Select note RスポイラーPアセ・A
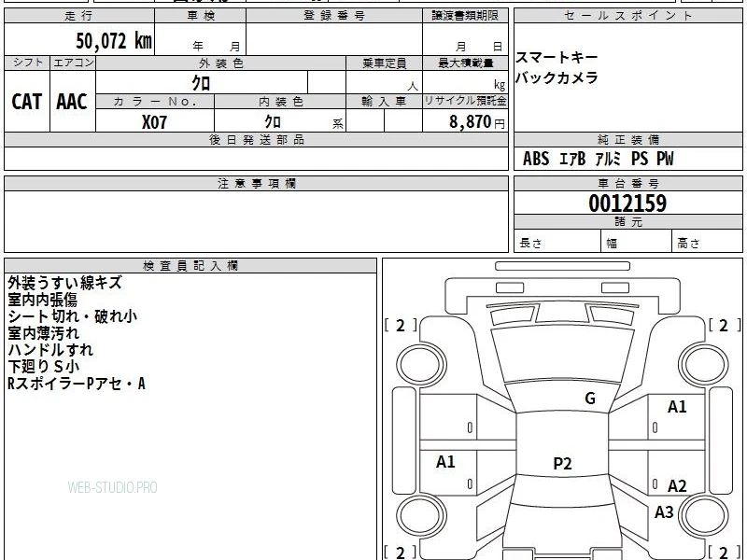This screenshot has height=560, width=747. (x=77, y=384)
